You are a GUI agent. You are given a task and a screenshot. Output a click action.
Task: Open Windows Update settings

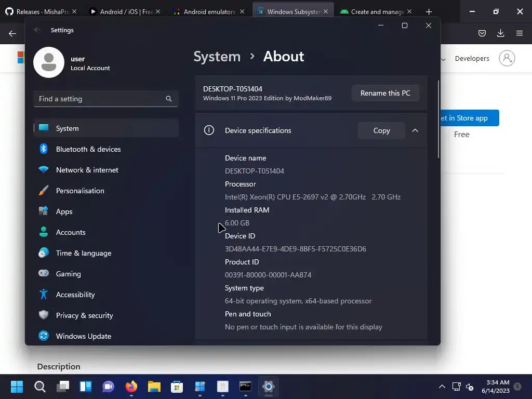[x=106, y=336]
